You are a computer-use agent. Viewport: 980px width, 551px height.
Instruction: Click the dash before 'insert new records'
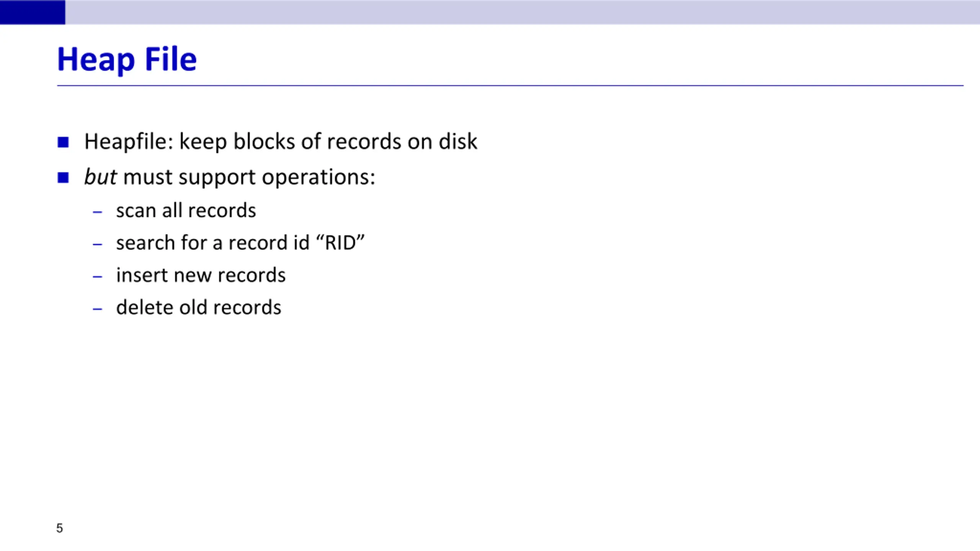98,276
